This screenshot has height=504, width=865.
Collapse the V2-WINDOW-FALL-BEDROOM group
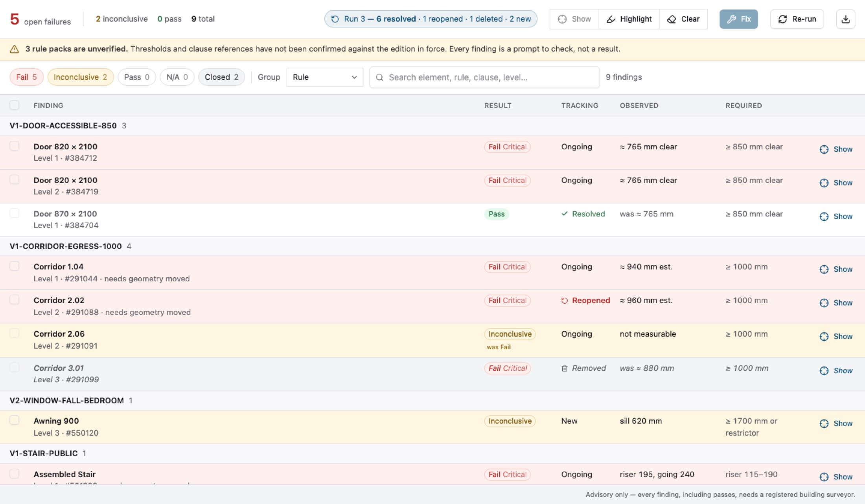(x=432, y=400)
